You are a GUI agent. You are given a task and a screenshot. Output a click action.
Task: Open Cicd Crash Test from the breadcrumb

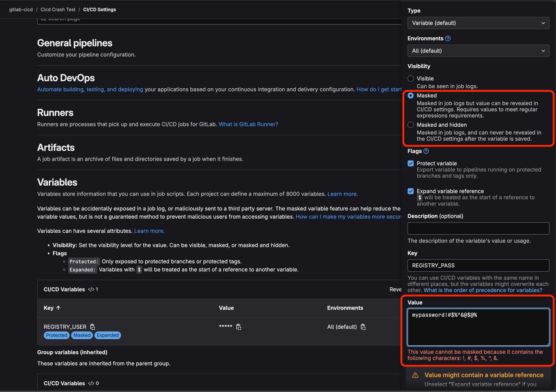pyautogui.click(x=58, y=9)
